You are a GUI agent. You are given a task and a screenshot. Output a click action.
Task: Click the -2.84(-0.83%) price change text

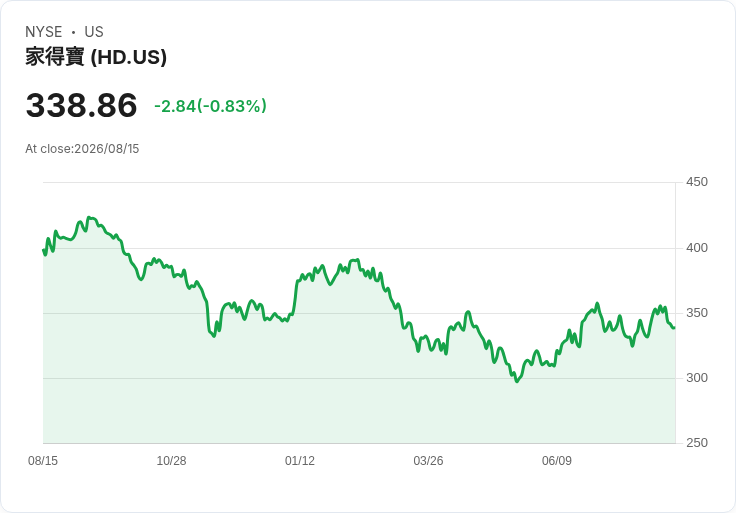point(210,106)
